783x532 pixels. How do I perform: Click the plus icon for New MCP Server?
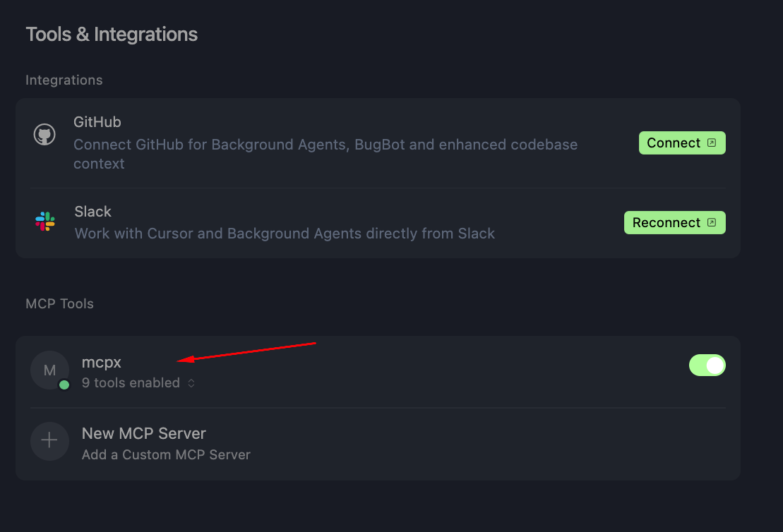[49, 441]
